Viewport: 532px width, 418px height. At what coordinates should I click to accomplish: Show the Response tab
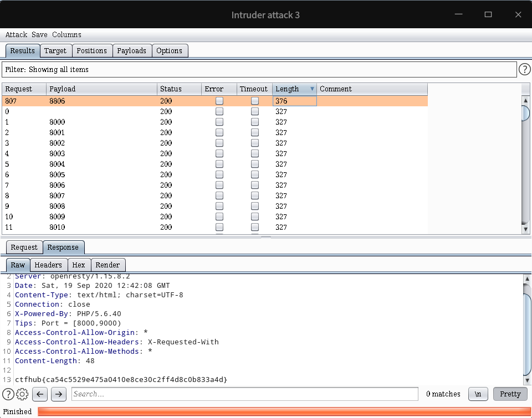click(x=63, y=247)
